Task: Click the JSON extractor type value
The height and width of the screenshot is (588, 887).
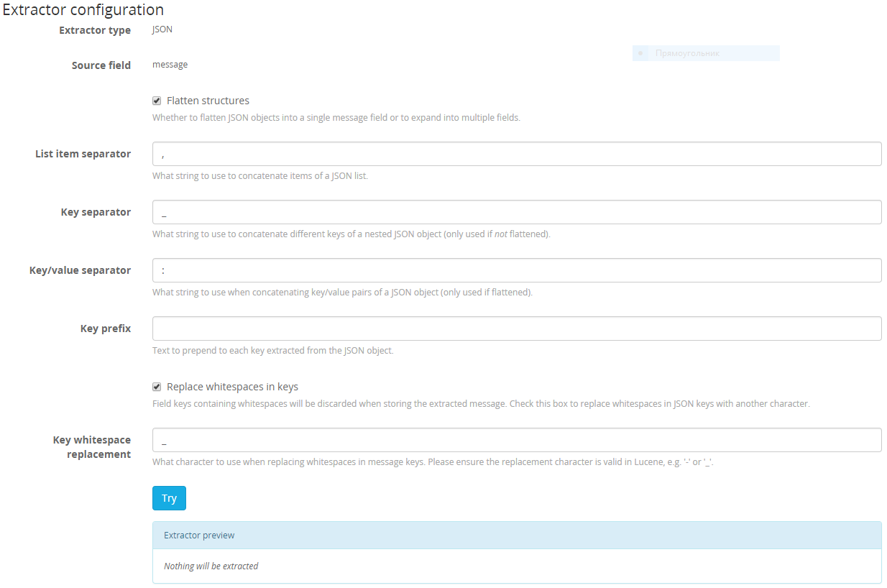Action: (162, 29)
